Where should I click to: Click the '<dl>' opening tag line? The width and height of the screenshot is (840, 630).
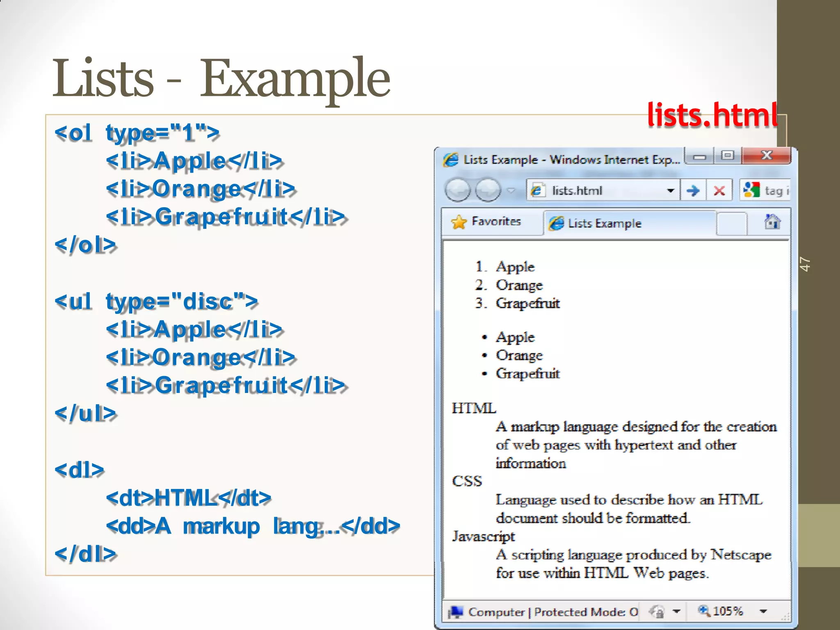coord(80,470)
